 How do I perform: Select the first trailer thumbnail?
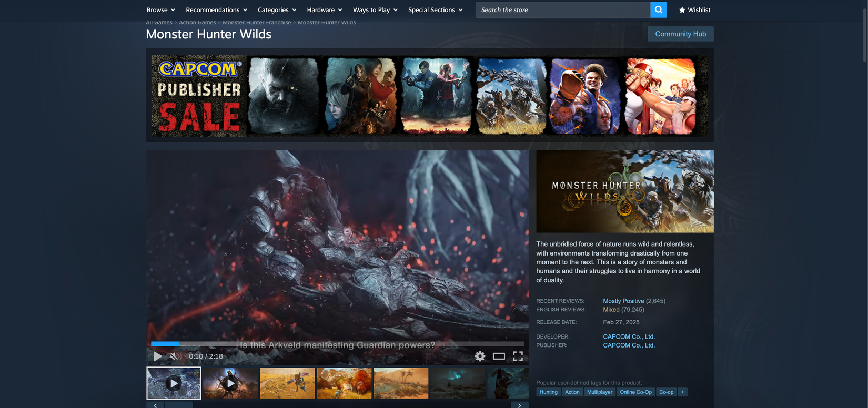pyautogui.click(x=174, y=383)
